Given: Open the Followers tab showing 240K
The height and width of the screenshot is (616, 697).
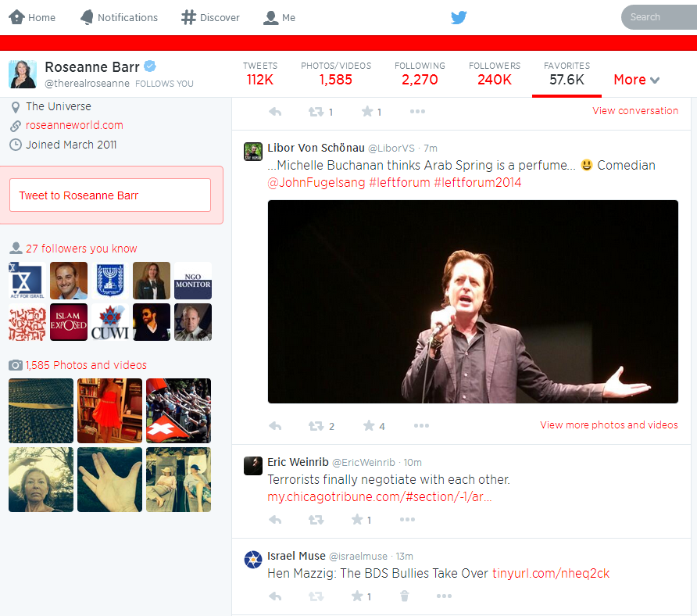Looking at the screenshot, I should click(x=495, y=74).
